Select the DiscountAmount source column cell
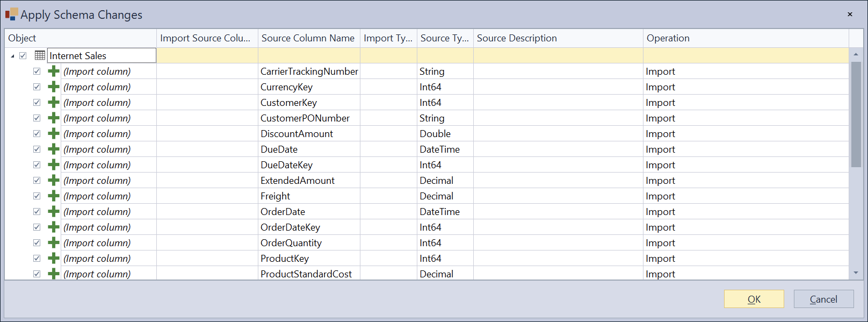 (x=309, y=133)
